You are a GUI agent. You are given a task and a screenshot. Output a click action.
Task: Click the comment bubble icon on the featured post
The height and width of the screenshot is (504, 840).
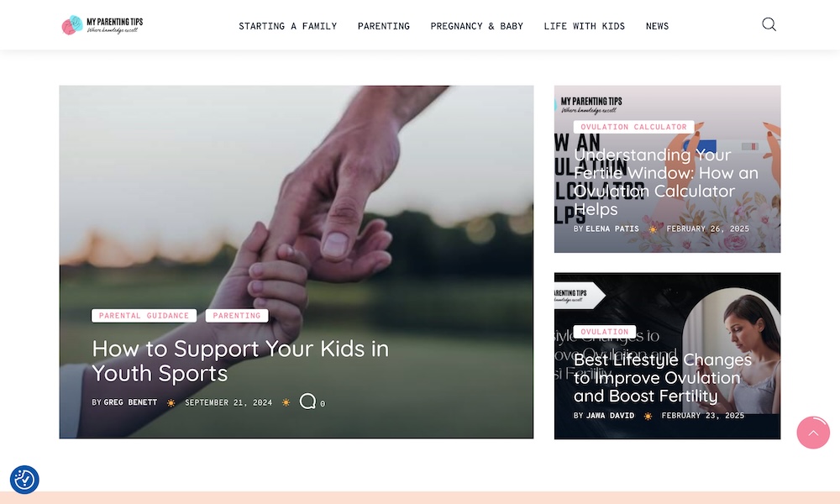tap(307, 402)
